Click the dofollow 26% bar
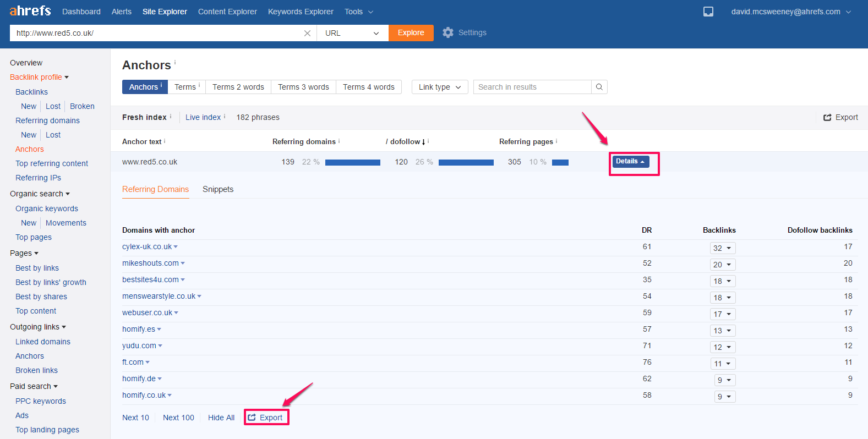Screen dimensions: 868x439 pyautogui.click(x=466, y=162)
